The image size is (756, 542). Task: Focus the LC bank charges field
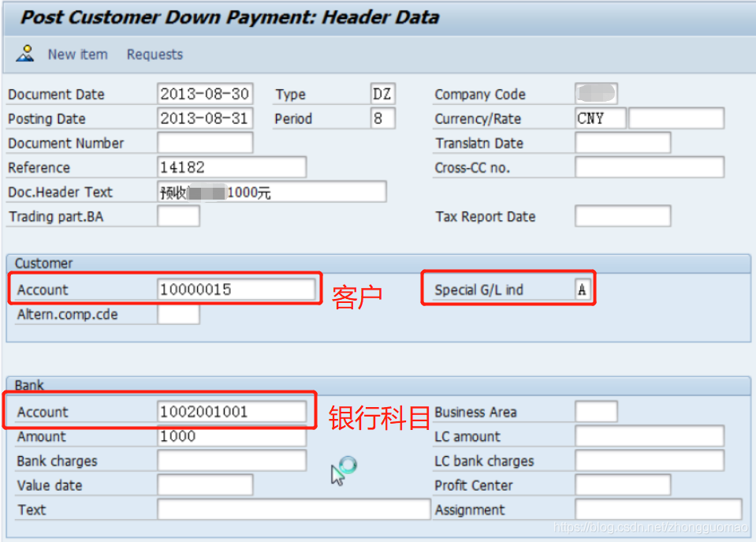coord(650,461)
